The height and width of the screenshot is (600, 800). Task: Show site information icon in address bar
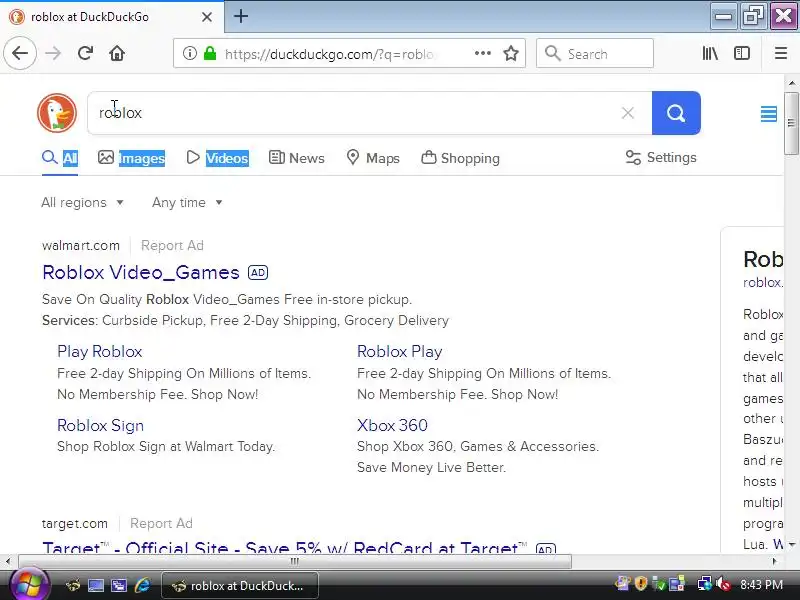[x=189, y=53]
